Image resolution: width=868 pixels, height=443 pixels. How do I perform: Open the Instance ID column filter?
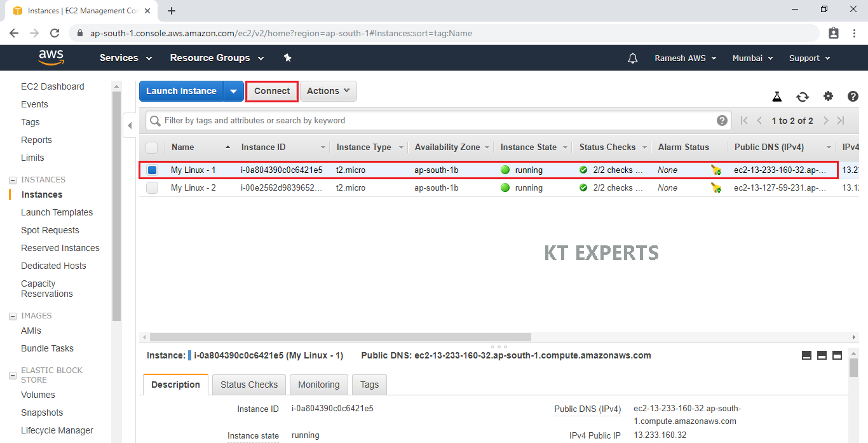tap(323, 147)
